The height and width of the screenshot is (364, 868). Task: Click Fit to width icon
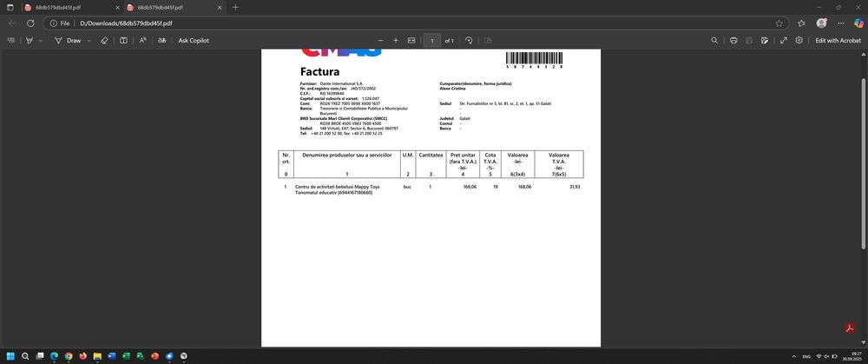point(411,41)
